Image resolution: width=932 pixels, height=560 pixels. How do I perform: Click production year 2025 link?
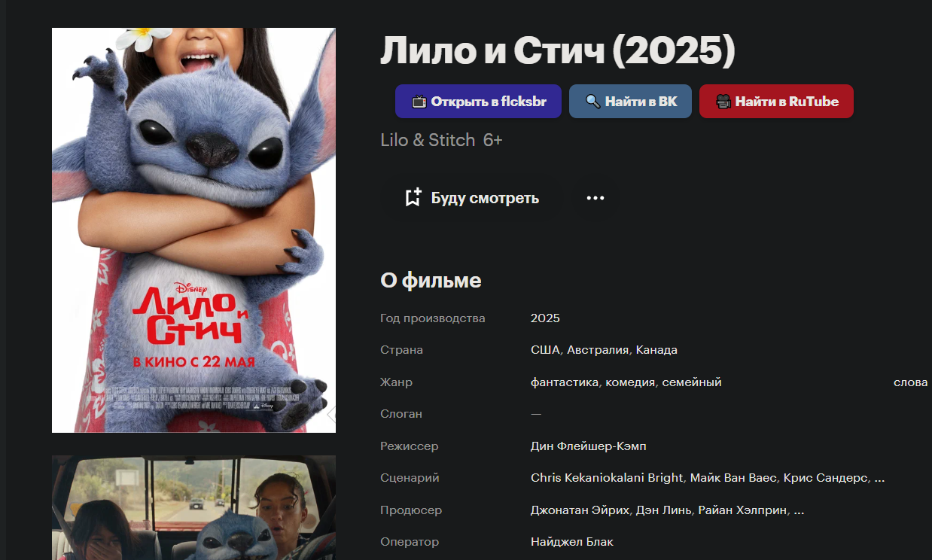coord(545,318)
